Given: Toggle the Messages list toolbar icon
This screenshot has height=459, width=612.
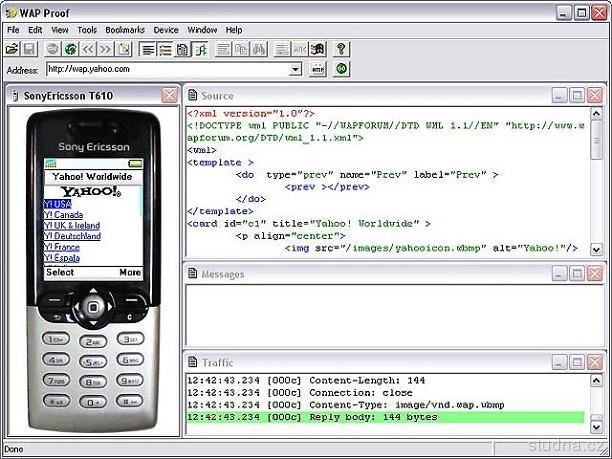Looking at the screenshot, I should (x=165, y=49).
